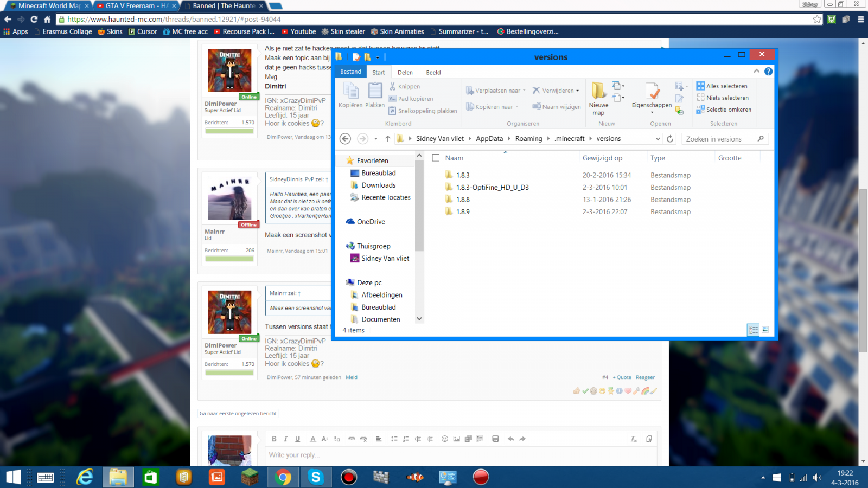Click Roaming in the address breadcrumb
The height and width of the screenshot is (488, 868).
pos(528,139)
